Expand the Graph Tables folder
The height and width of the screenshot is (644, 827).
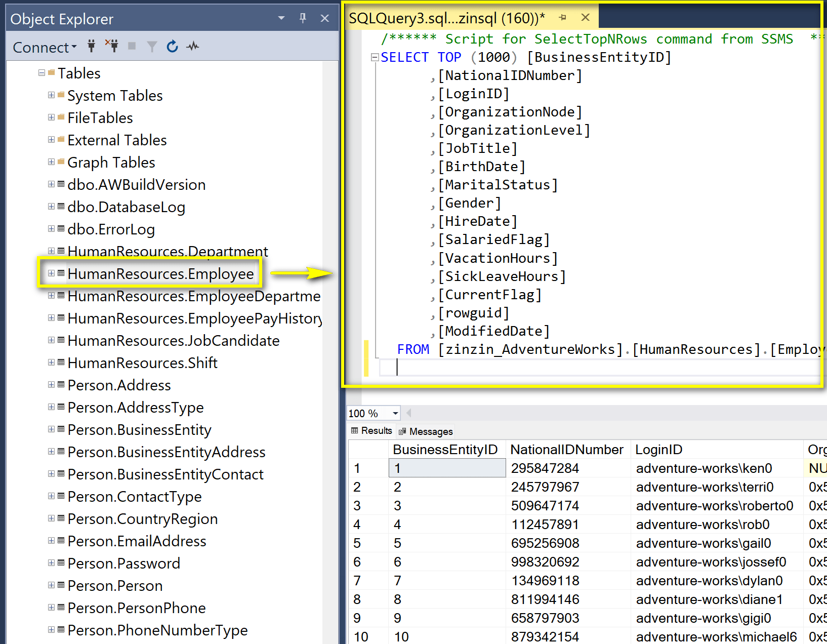(51, 162)
